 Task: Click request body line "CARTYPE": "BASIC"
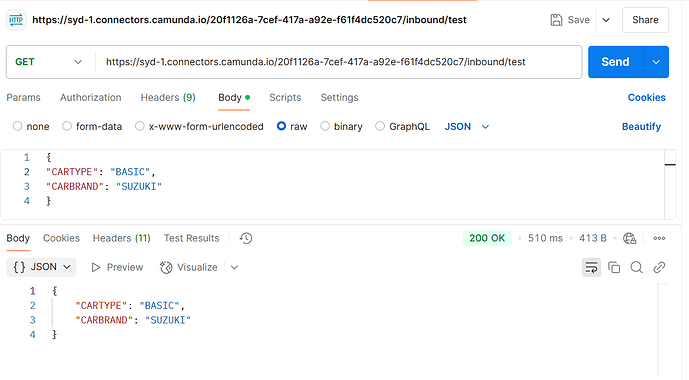(101, 172)
